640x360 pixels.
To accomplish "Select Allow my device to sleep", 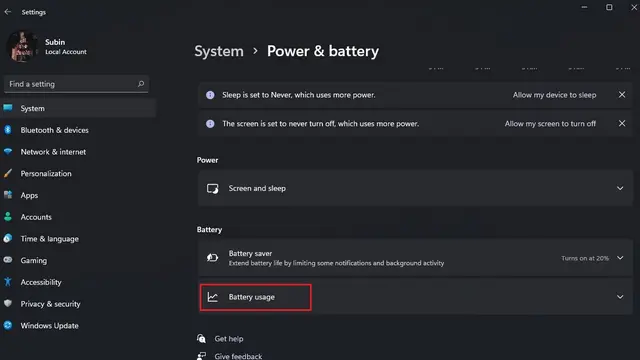I will (554, 95).
